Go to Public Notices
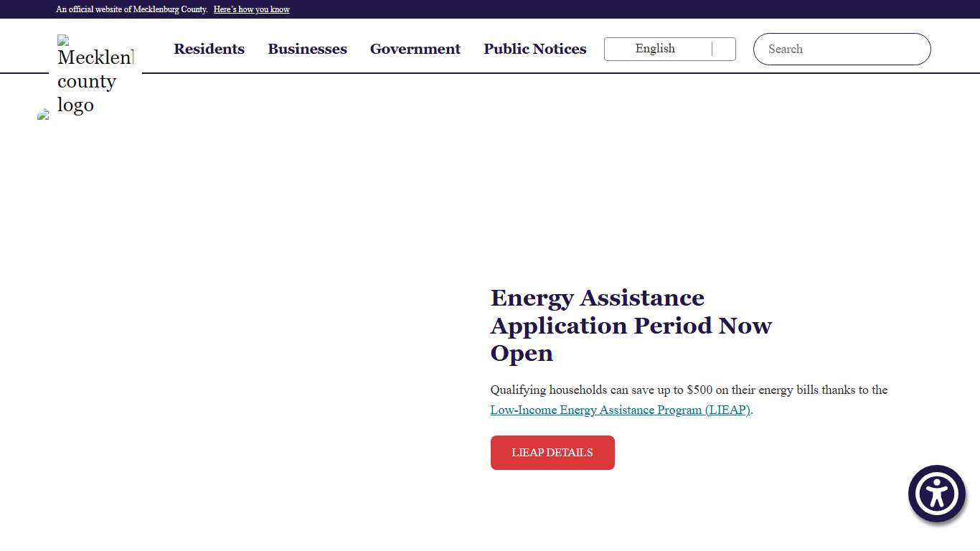Viewport: 980px width, 551px height. tap(534, 49)
